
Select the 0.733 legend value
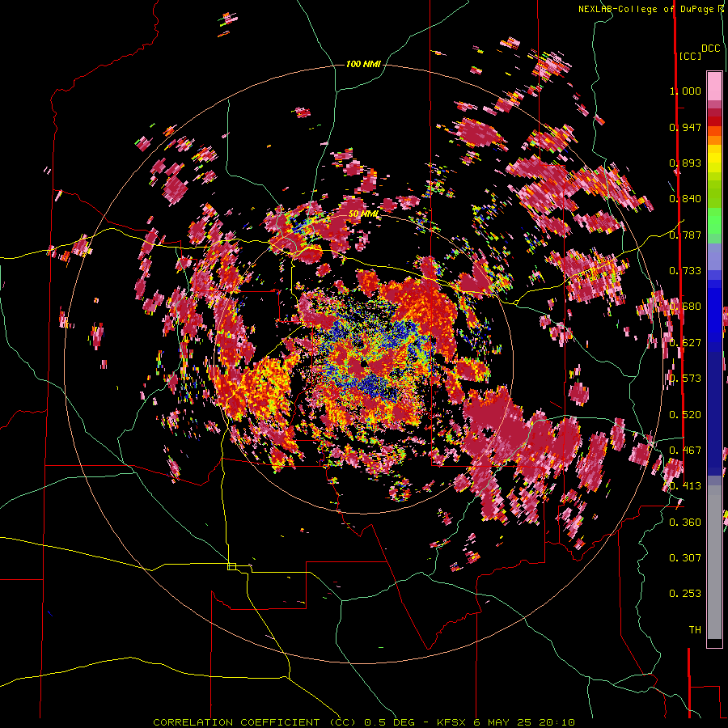point(685,271)
